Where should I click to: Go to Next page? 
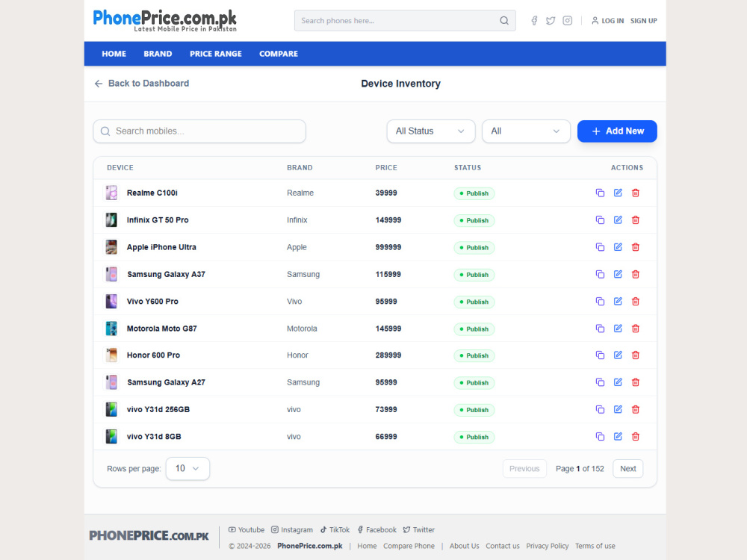point(628,469)
